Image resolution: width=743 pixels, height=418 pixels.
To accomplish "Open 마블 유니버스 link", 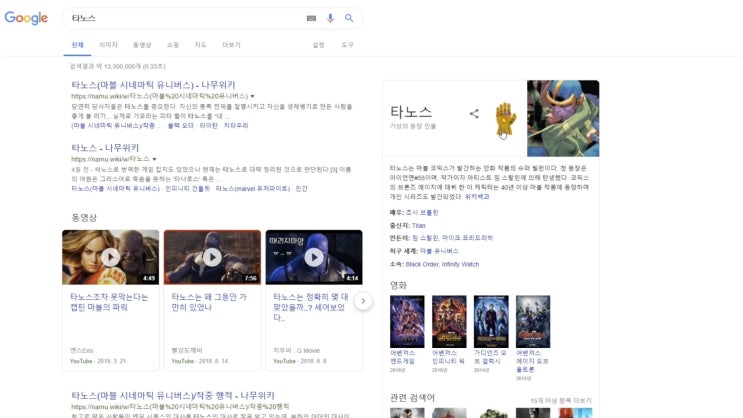I will pyautogui.click(x=439, y=251).
